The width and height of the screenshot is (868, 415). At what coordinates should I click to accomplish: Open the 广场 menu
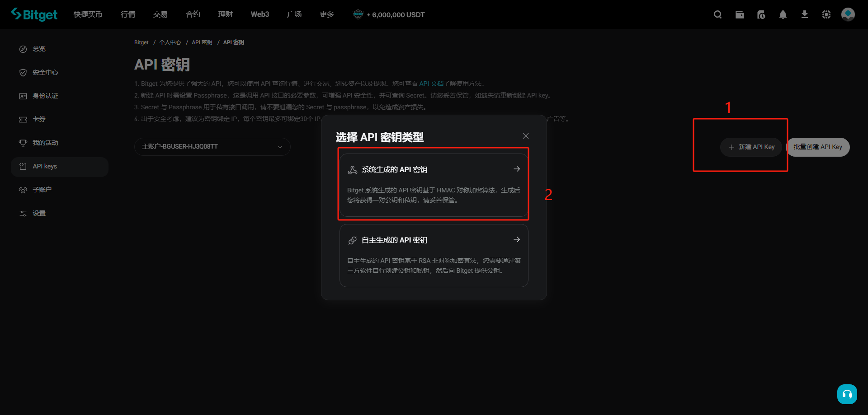pyautogui.click(x=294, y=14)
